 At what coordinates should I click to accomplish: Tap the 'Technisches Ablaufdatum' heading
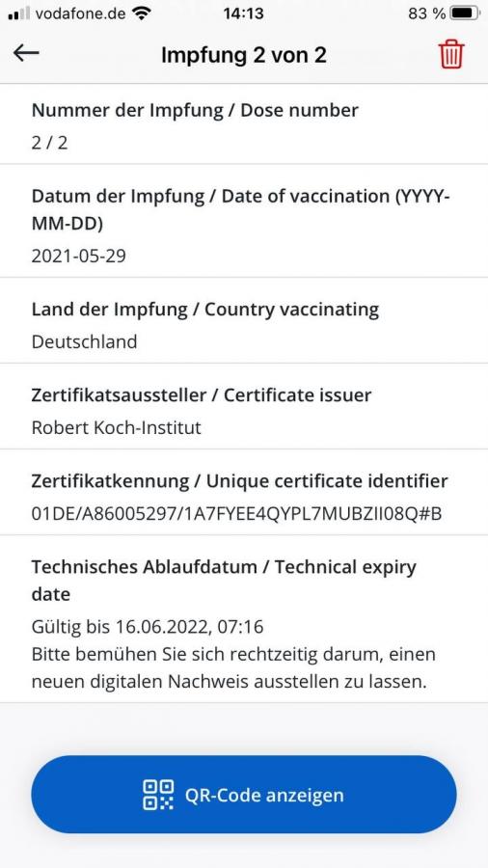[x=149, y=567]
